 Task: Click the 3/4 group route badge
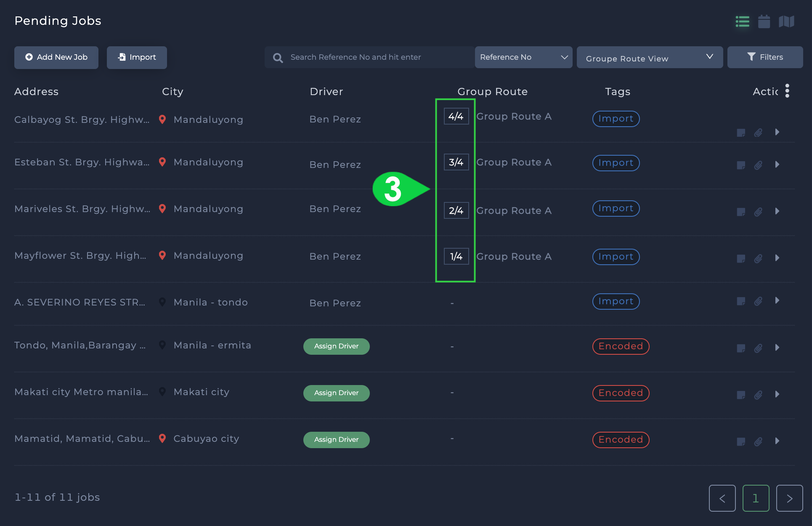(456, 162)
